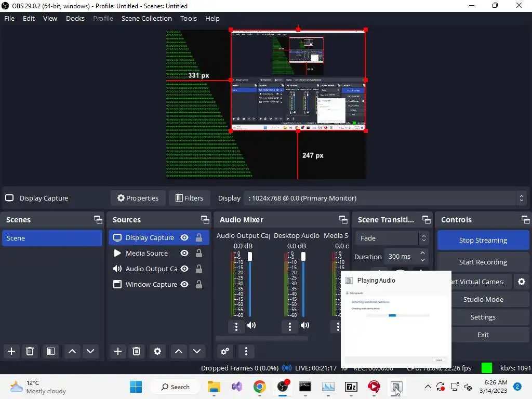532x399 pixels.
Task: Open source properties gear in Sources dock
Action: point(157,351)
